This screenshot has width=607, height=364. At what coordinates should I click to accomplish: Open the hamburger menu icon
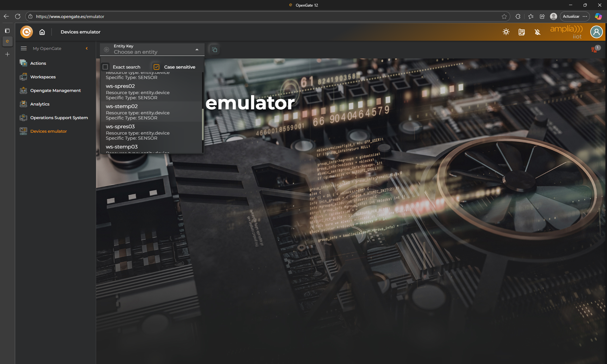pyautogui.click(x=24, y=48)
